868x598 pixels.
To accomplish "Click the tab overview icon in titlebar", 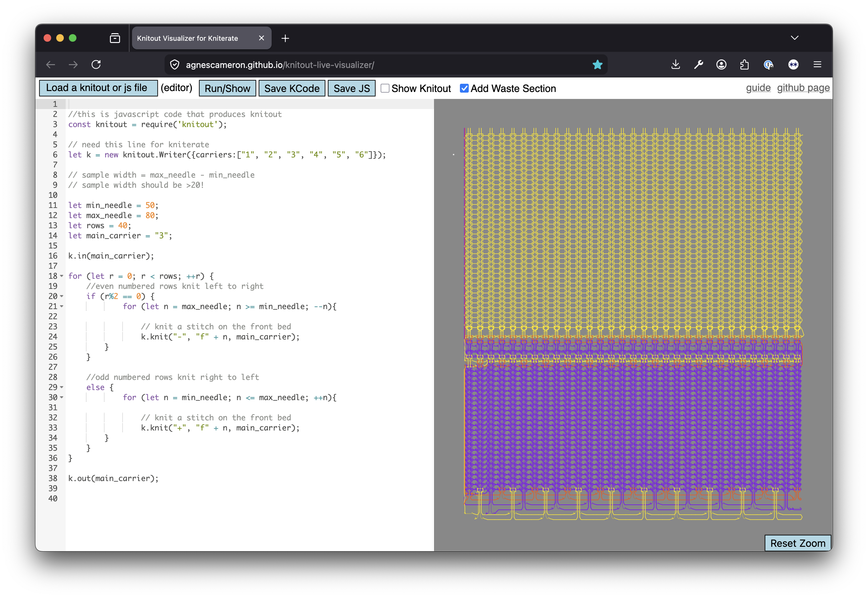I will click(x=115, y=38).
